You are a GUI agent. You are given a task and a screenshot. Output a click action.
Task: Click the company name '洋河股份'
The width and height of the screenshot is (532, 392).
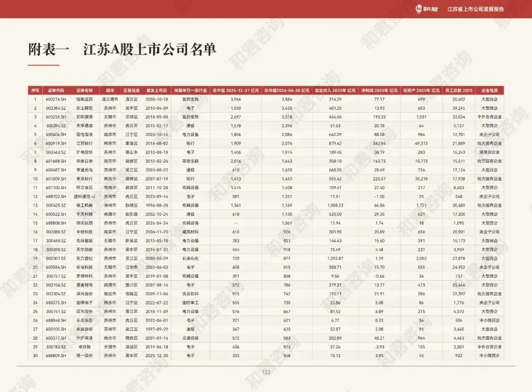[x=85, y=294]
